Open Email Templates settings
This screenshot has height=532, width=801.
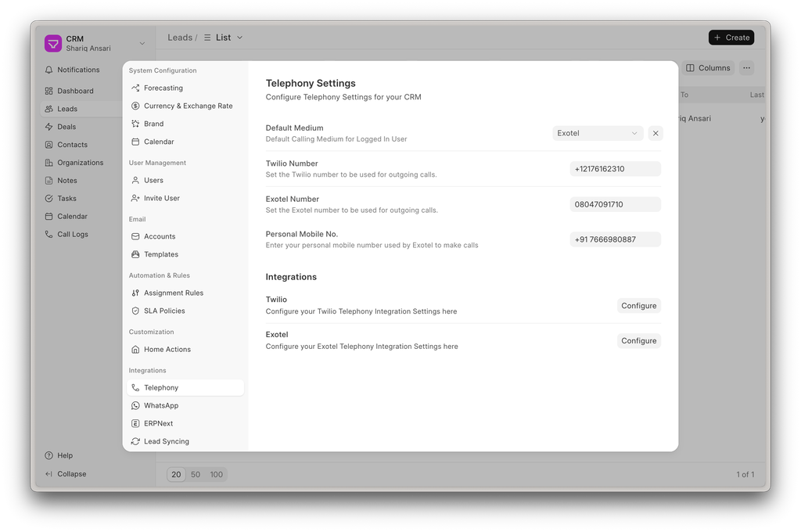[160, 255]
